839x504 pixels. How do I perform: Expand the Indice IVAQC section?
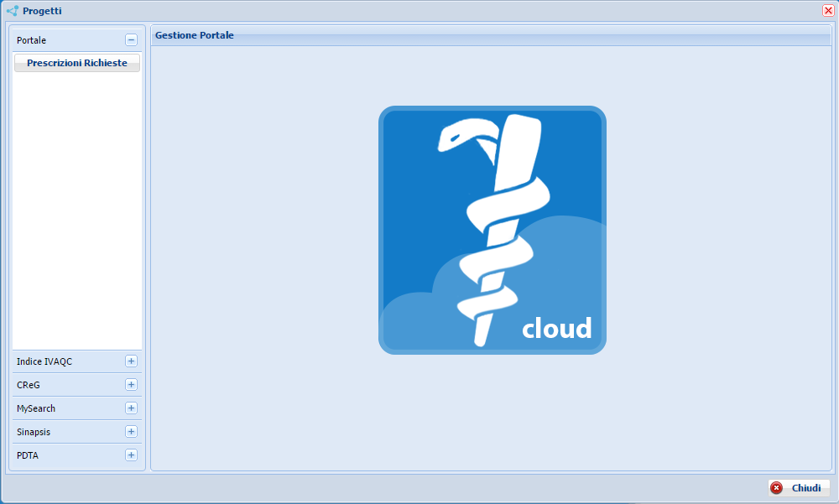point(131,361)
